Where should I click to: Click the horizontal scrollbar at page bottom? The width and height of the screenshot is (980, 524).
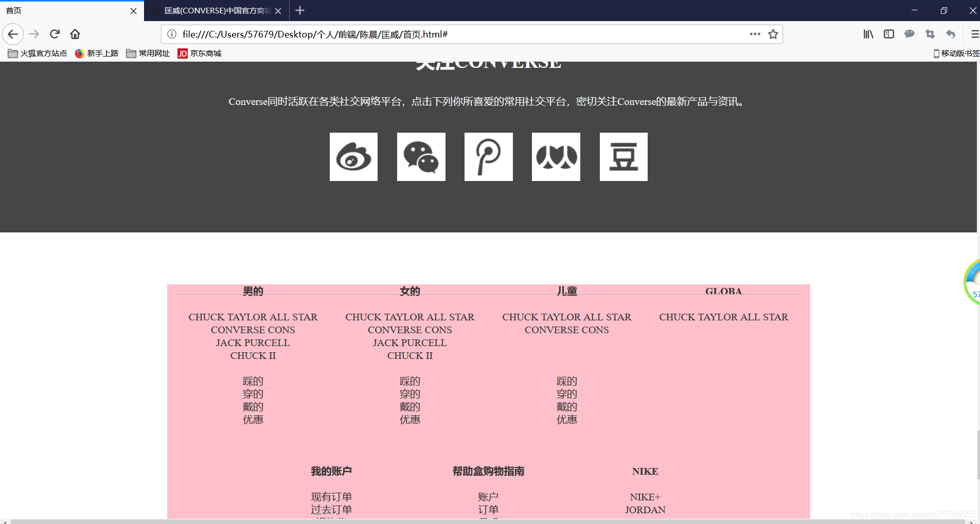point(488,521)
